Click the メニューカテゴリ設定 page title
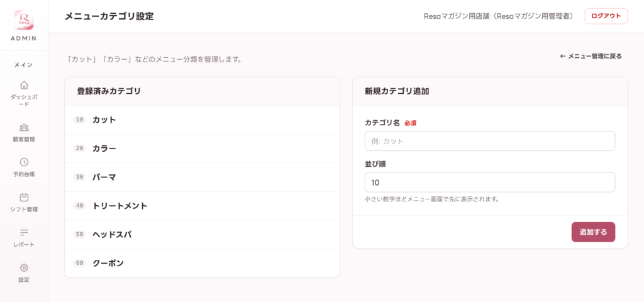Screen dimensions: 644x302 click(x=109, y=16)
